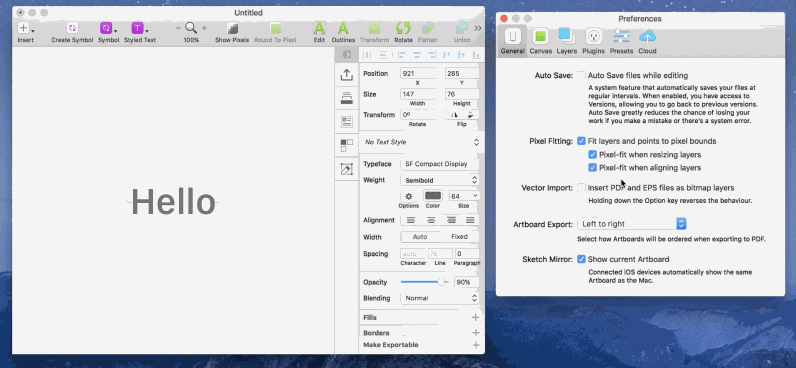Select the Hello text layer on canvas
Image resolution: width=796 pixels, height=368 pixels.
173,202
